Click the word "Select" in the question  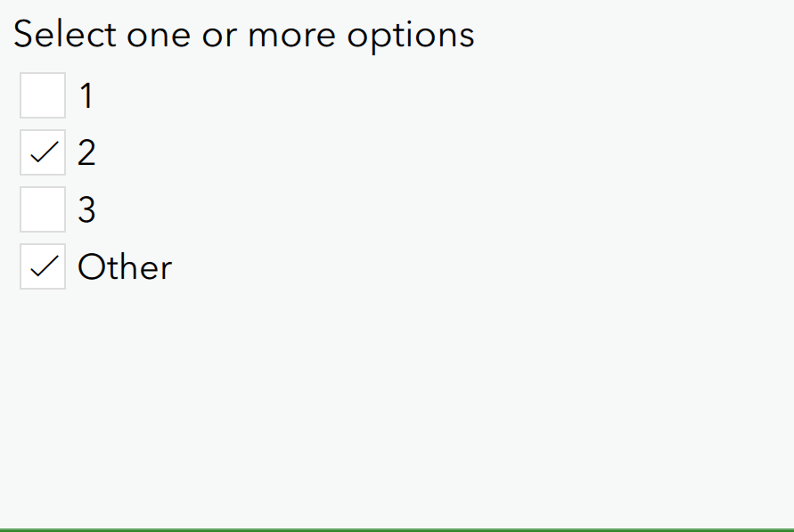pos(64,35)
